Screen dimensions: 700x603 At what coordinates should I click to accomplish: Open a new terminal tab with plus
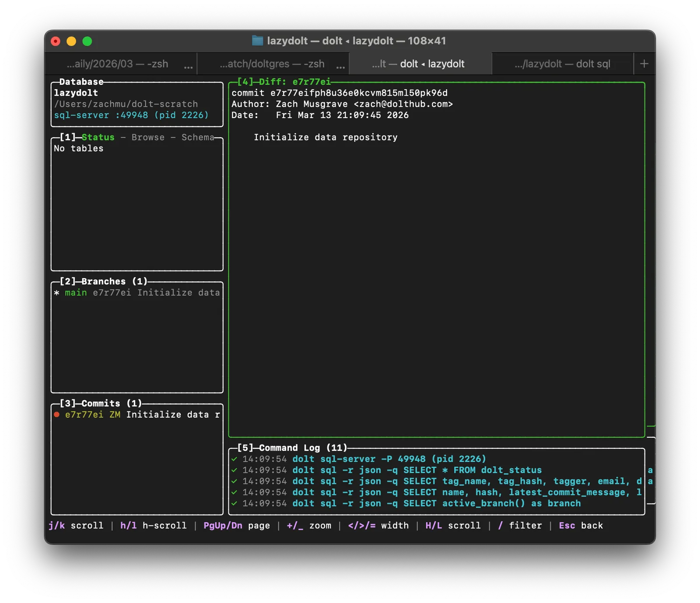(x=644, y=64)
